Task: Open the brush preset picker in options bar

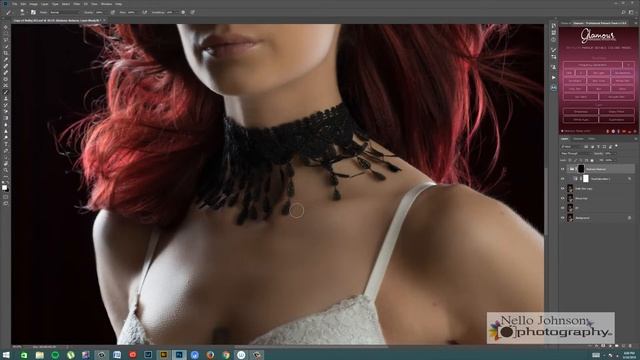Action: (22, 12)
